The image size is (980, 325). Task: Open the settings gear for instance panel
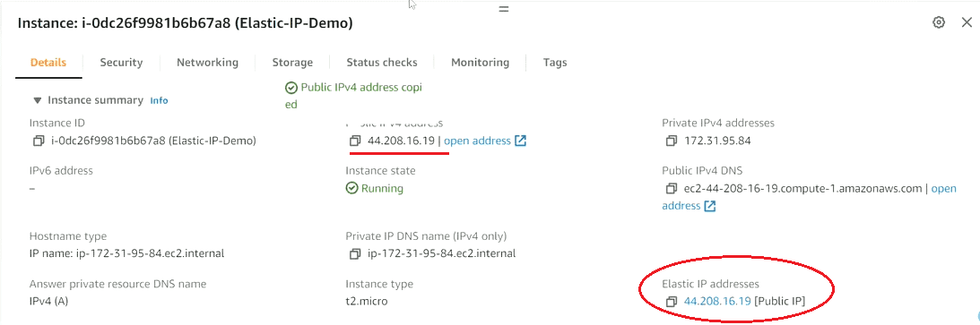[x=938, y=22]
